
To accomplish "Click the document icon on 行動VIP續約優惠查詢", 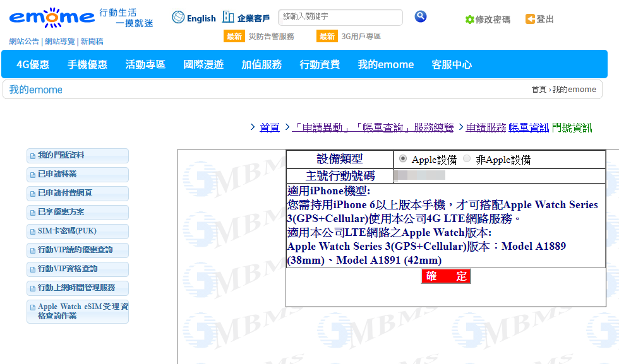I will [x=33, y=251].
